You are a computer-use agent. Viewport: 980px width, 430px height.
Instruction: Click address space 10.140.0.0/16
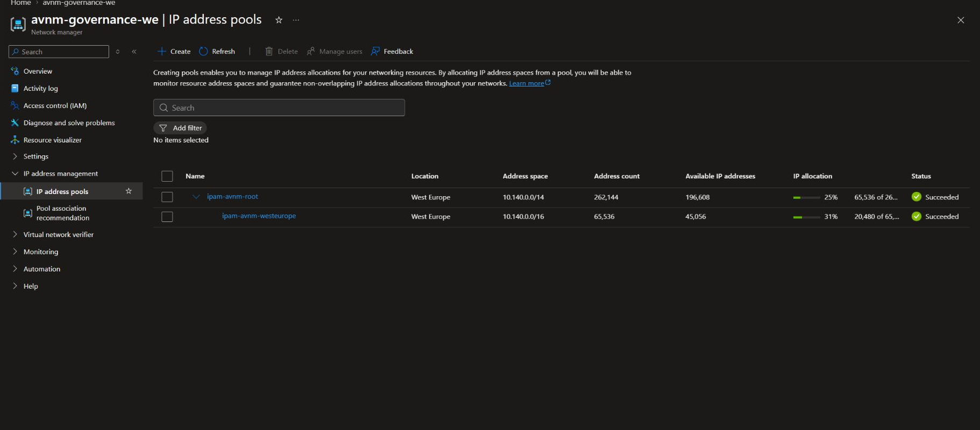523,217
